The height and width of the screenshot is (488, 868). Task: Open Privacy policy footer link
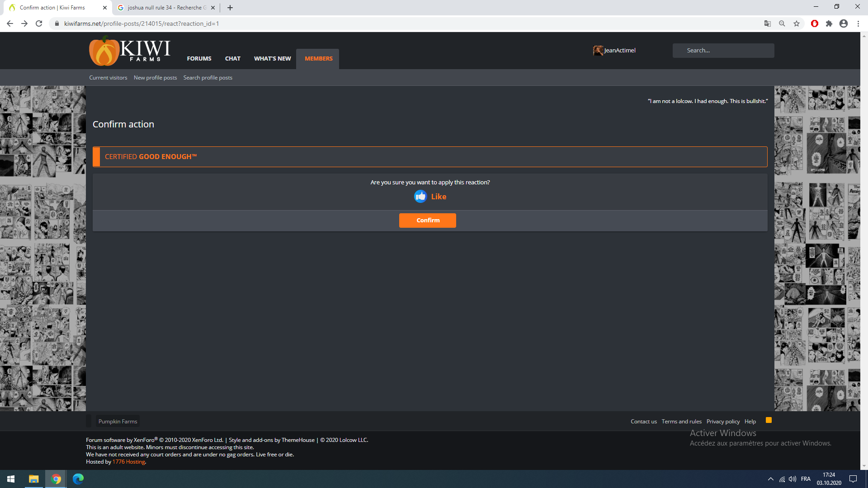tap(723, 422)
